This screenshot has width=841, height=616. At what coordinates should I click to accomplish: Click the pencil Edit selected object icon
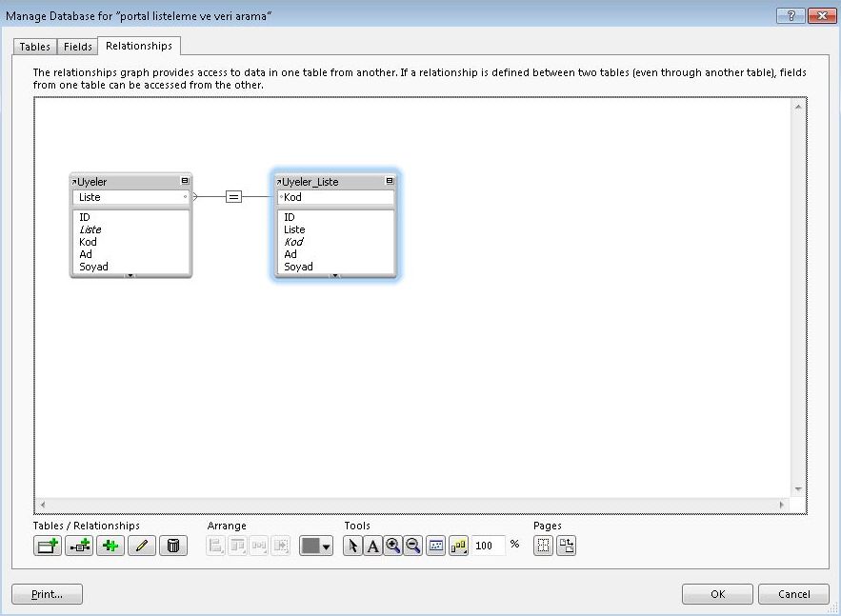[141, 546]
